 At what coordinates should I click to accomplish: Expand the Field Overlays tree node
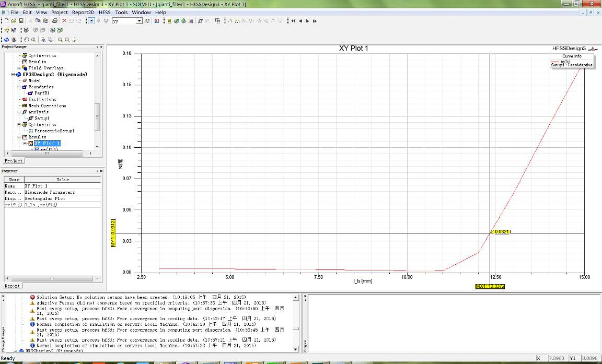(x=19, y=68)
